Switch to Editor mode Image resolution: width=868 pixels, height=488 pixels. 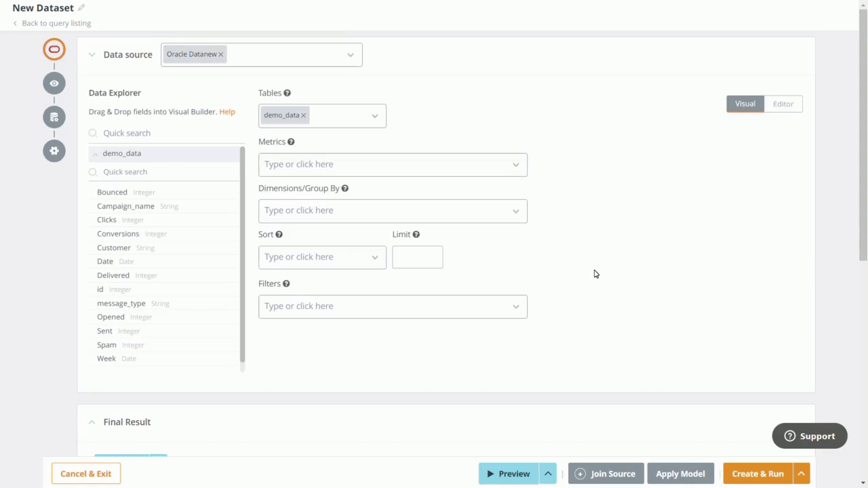click(x=783, y=104)
